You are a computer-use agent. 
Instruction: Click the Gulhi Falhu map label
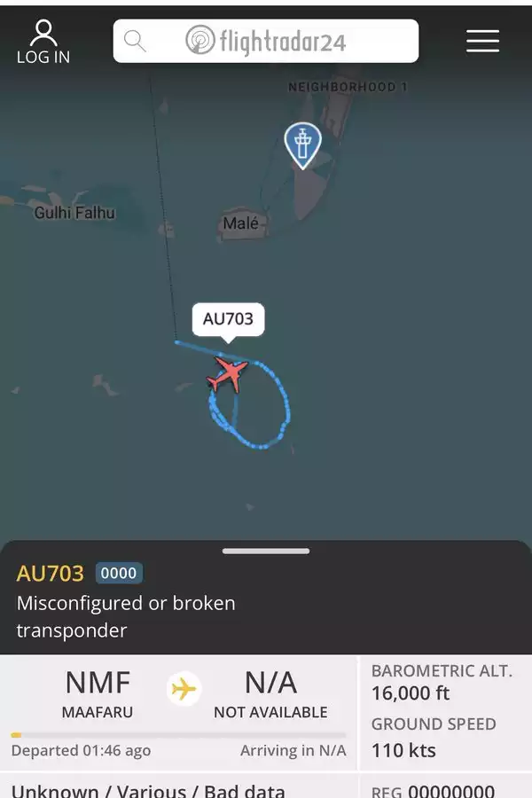tap(74, 213)
